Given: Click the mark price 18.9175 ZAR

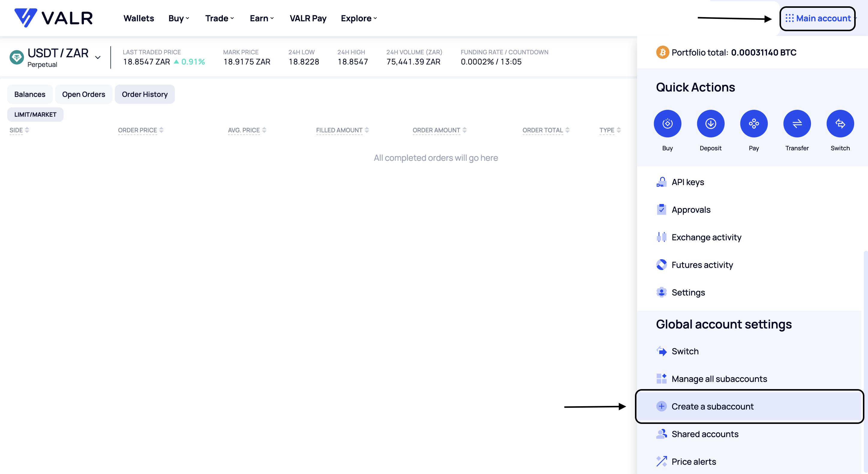Looking at the screenshot, I should coord(247,62).
